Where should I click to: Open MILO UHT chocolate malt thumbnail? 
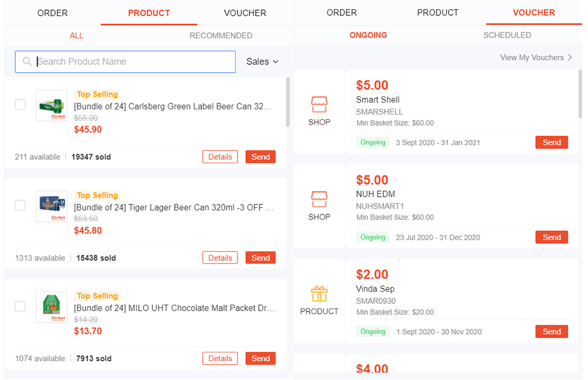(52, 307)
